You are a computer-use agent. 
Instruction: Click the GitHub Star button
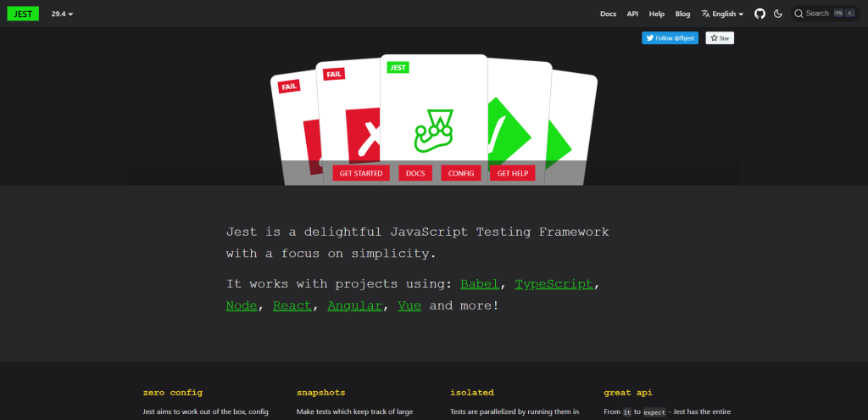pos(720,38)
